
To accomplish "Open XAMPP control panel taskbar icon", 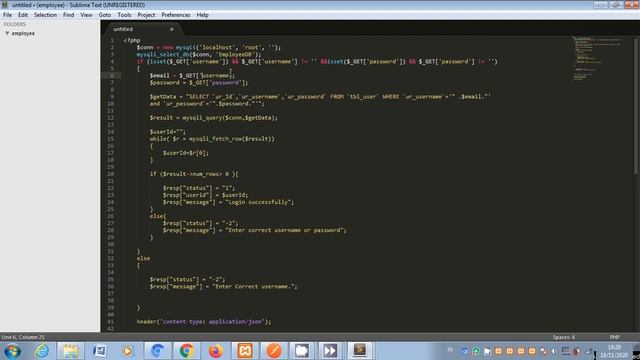I will [245, 351].
